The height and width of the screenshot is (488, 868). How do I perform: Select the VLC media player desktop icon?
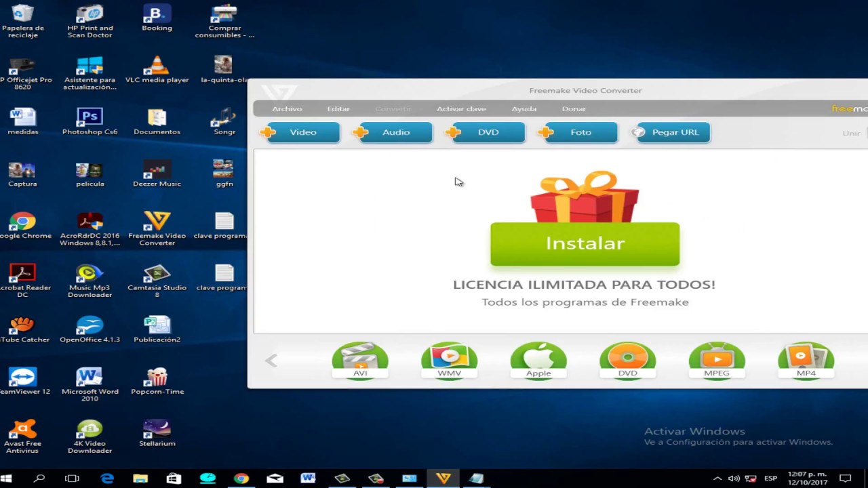(x=157, y=70)
